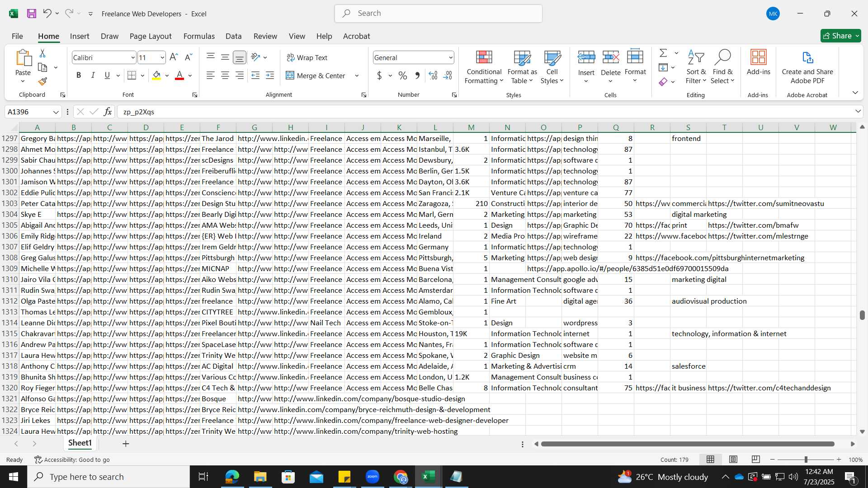Screen dimensions: 868x488
Task: Click the green Share button
Action: 840,36
